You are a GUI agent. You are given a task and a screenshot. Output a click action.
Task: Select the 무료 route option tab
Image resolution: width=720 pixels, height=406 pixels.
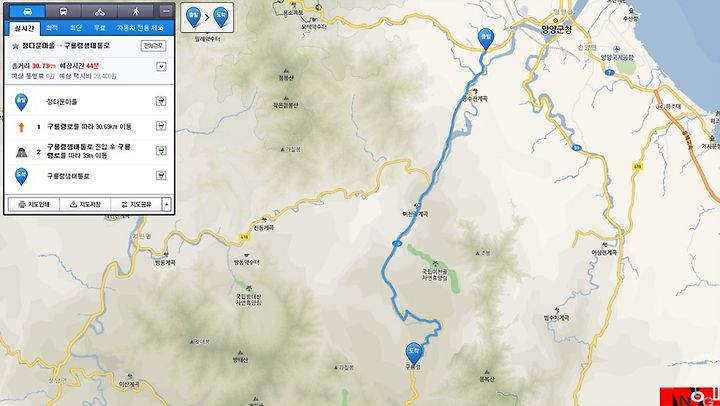[x=100, y=28]
